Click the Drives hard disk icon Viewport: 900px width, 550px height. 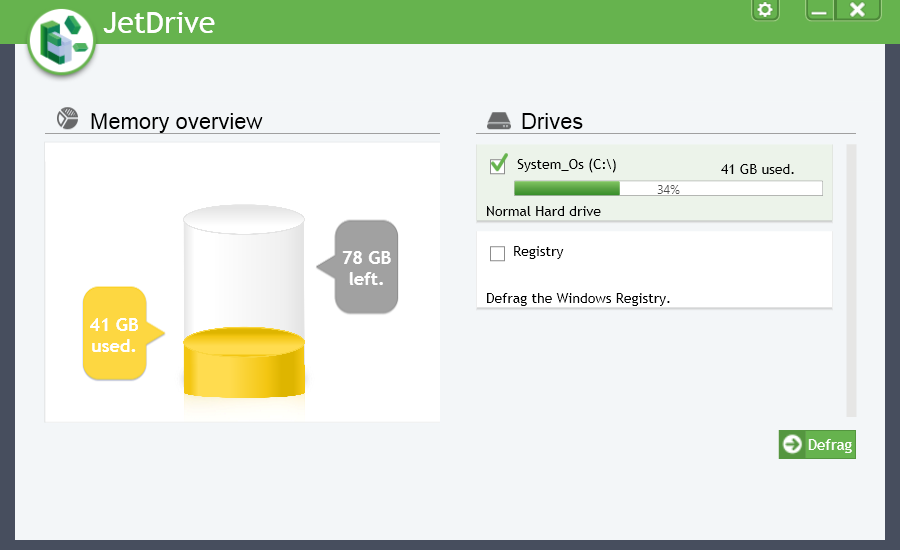click(x=499, y=121)
